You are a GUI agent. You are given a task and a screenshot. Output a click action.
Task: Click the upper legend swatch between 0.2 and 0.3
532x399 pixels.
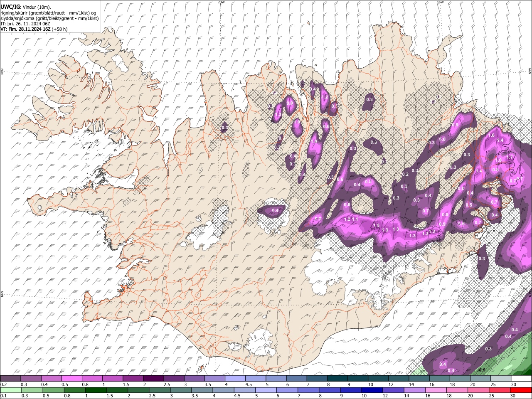10,379
